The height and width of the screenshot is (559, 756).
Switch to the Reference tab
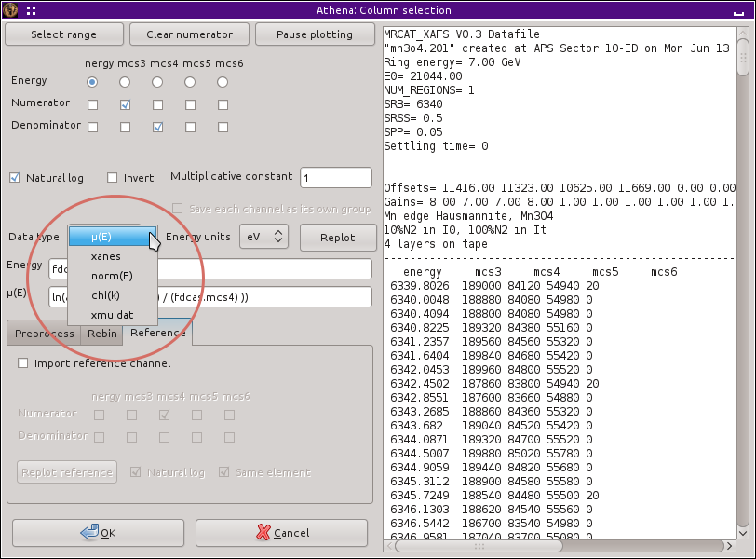click(x=157, y=333)
